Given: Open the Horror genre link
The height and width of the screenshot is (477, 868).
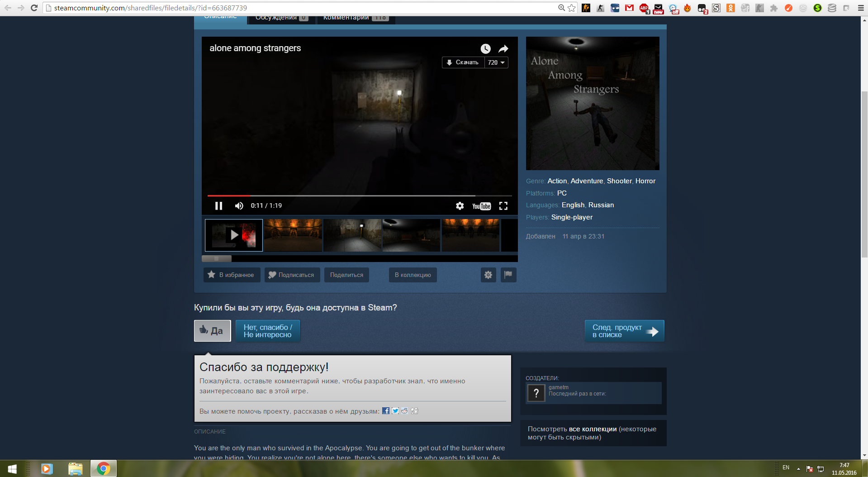Looking at the screenshot, I should coord(645,181).
